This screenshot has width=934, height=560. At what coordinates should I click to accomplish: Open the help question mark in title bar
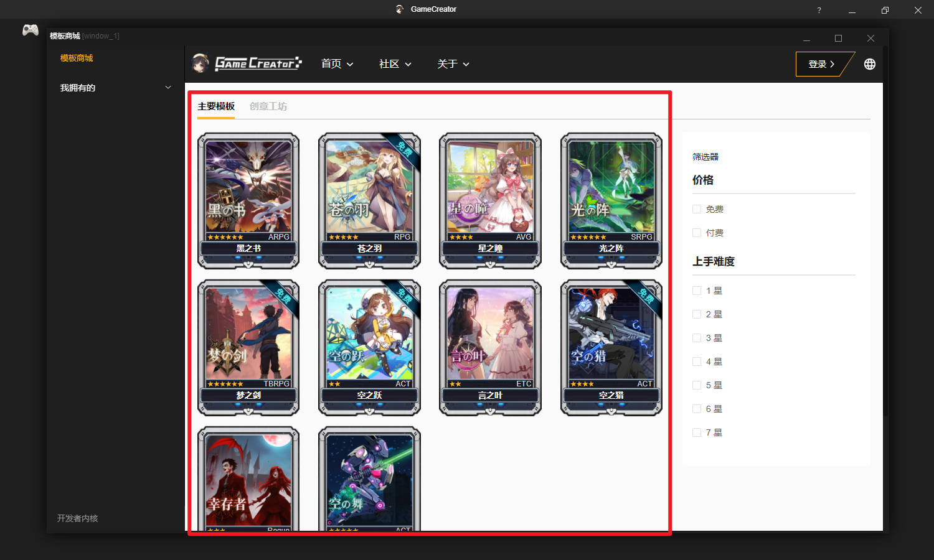(819, 10)
